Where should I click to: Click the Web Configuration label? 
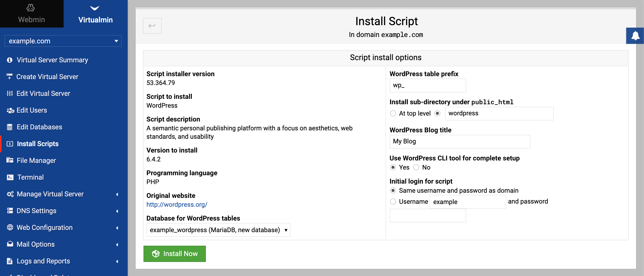tap(44, 227)
